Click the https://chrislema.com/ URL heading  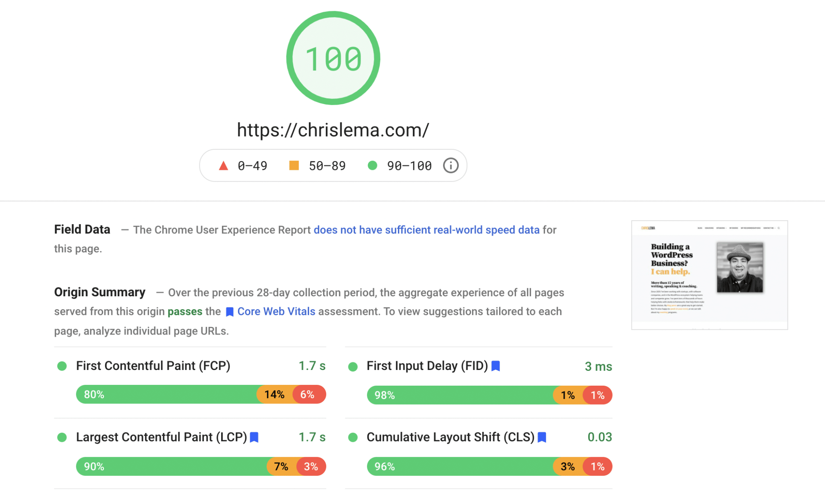pyautogui.click(x=333, y=130)
